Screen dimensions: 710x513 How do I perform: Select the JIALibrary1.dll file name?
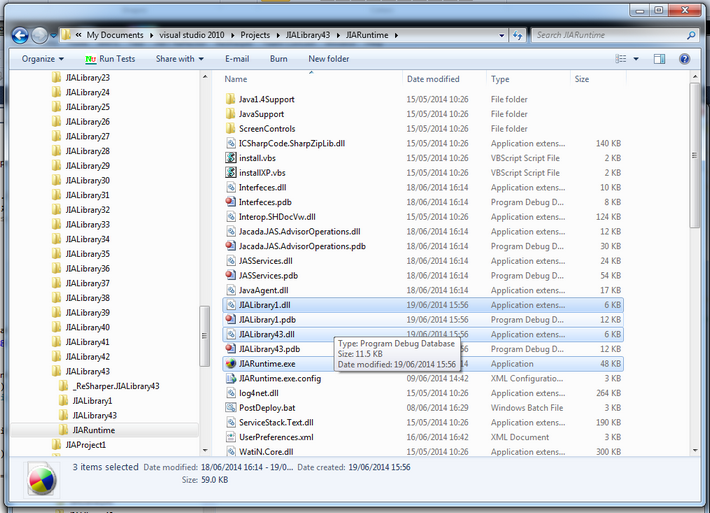pyautogui.click(x=264, y=305)
